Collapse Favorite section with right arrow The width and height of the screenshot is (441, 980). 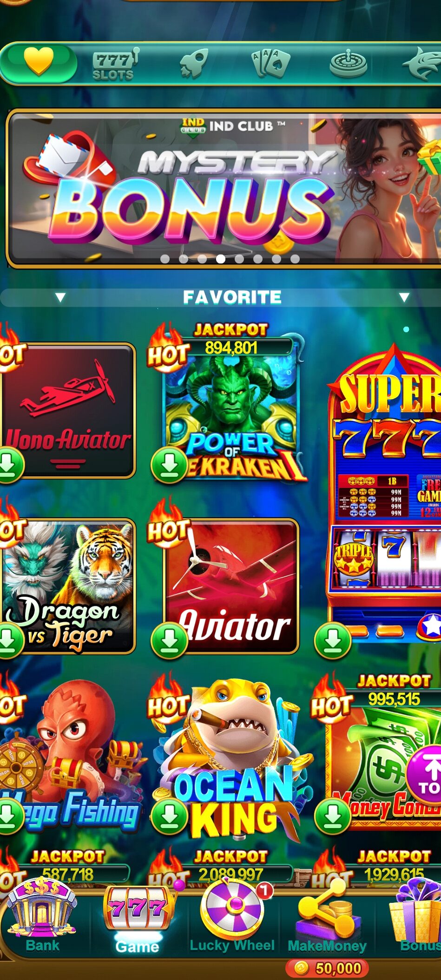[404, 297]
